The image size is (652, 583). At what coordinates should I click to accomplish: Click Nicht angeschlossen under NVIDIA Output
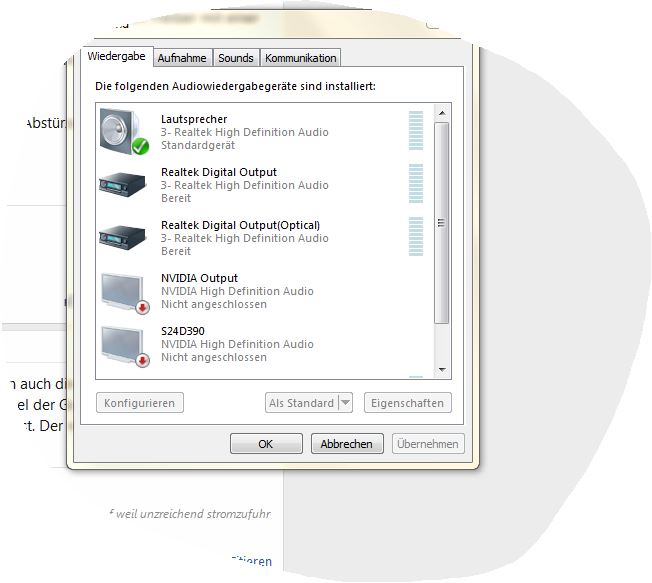(214, 304)
